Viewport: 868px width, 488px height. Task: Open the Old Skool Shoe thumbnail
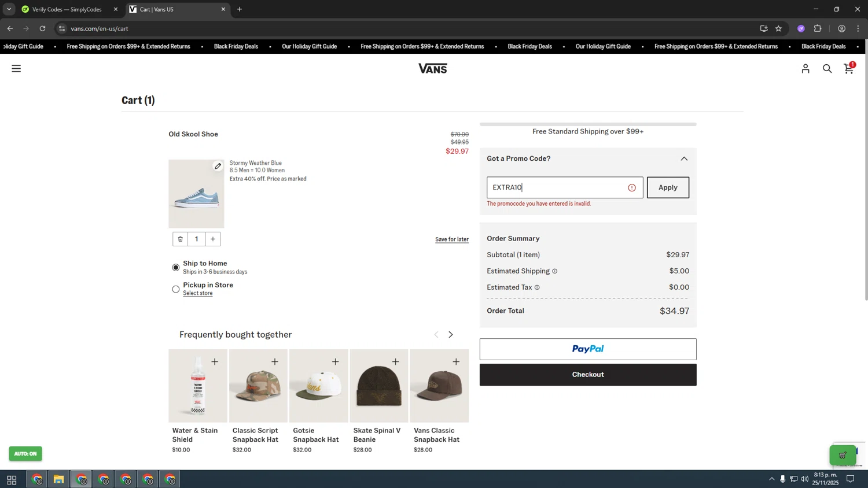196,194
